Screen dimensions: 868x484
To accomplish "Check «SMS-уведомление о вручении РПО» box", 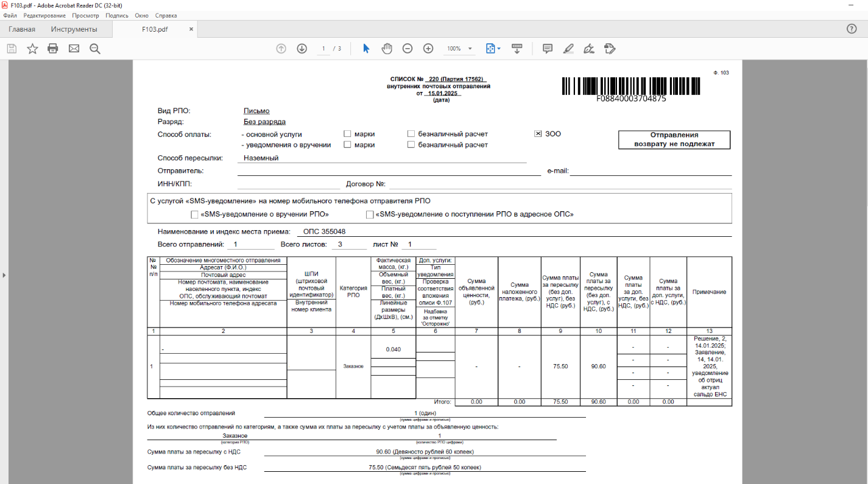I will pos(194,214).
